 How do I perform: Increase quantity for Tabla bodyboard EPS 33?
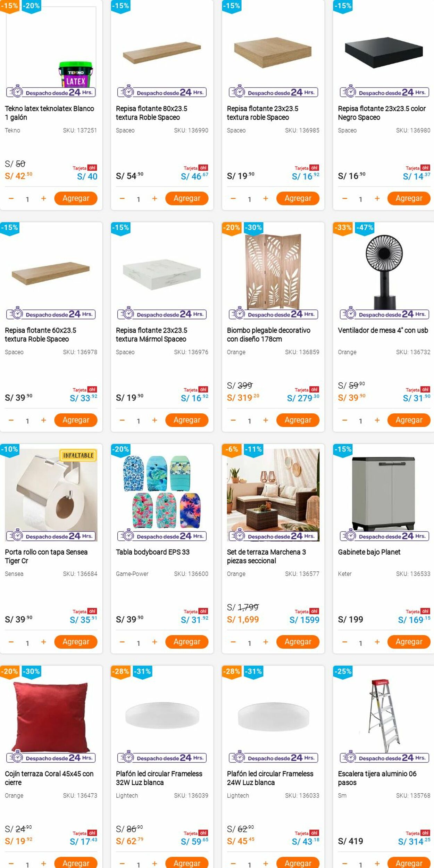[x=155, y=642]
